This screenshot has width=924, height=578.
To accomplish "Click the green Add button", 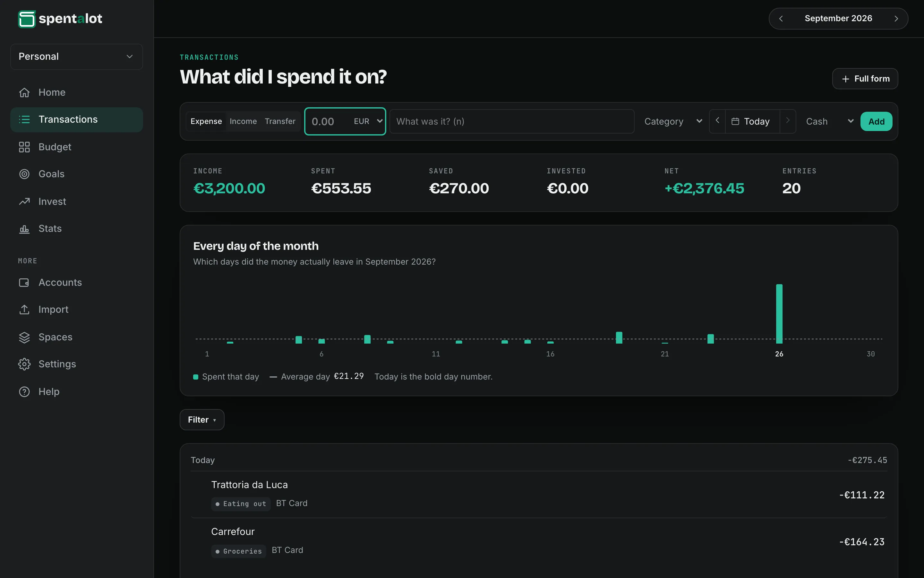I will click(876, 122).
